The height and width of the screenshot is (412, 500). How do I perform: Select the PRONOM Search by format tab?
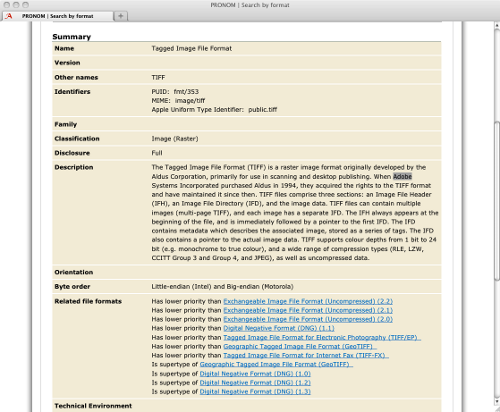pos(57,16)
